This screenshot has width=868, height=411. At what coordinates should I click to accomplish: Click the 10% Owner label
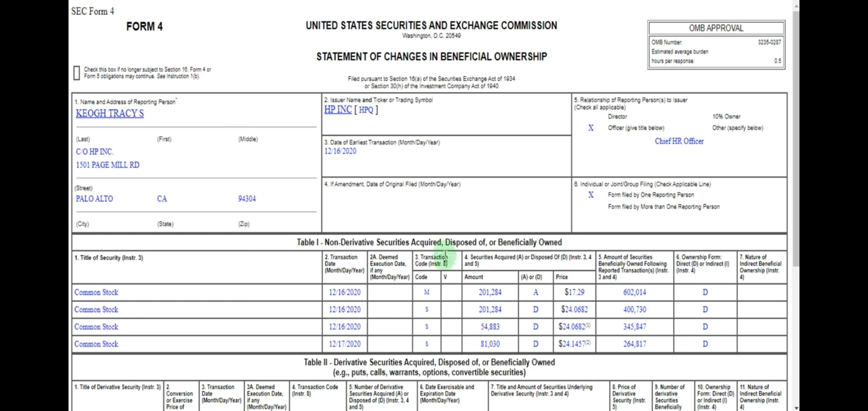[x=726, y=116]
